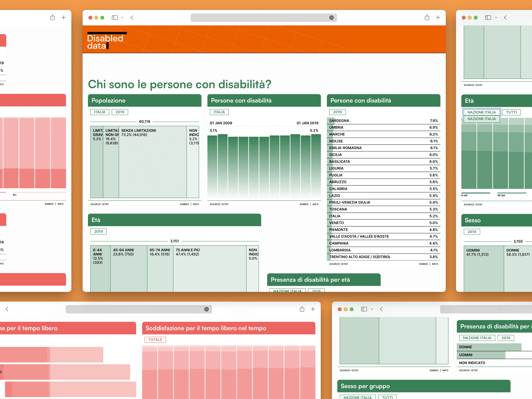
Task: Go back in the center browser window
Action: click(132, 18)
